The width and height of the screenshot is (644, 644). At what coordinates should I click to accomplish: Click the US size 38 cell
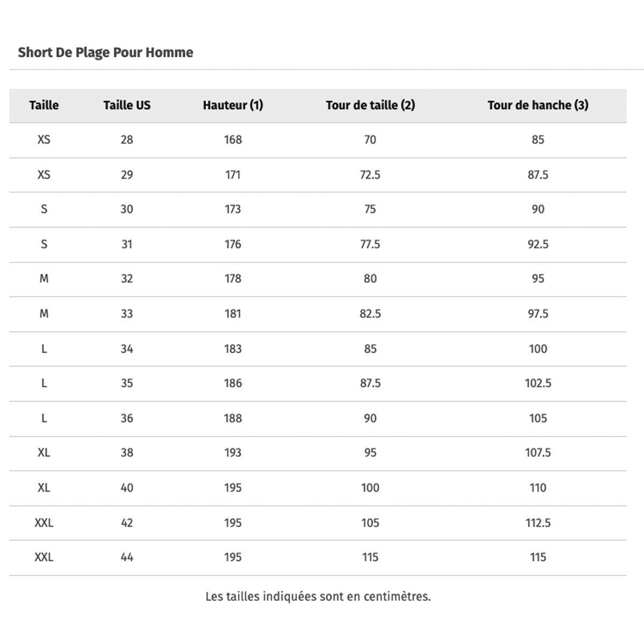coord(127,452)
